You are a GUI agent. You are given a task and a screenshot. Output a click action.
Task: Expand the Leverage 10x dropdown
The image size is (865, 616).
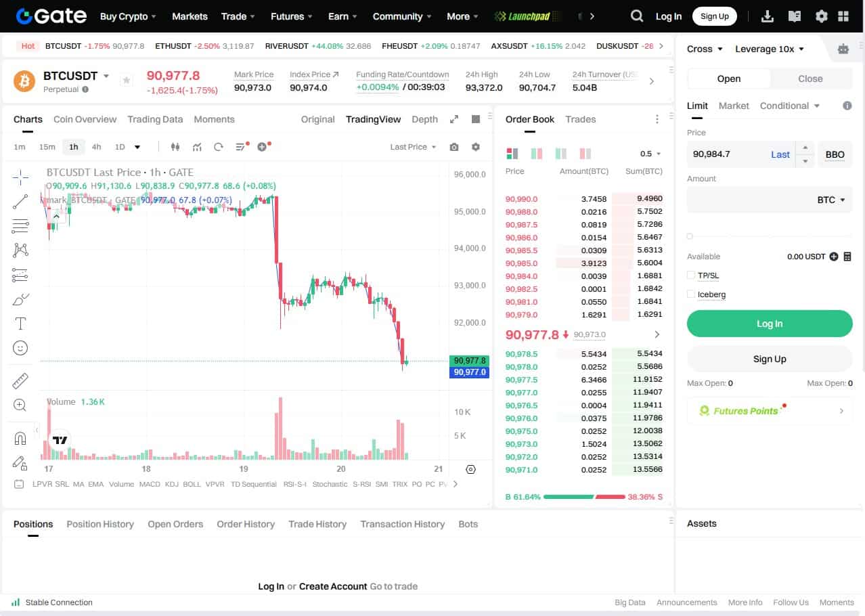[x=770, y=49]
